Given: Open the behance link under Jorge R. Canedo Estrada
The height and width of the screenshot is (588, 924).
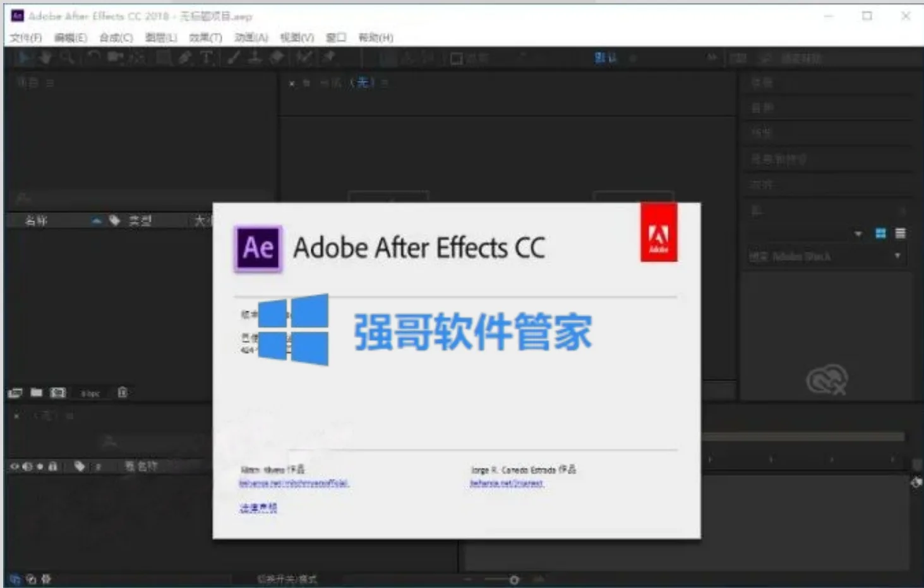Looking at the screenshot, I should click(507, 483).
